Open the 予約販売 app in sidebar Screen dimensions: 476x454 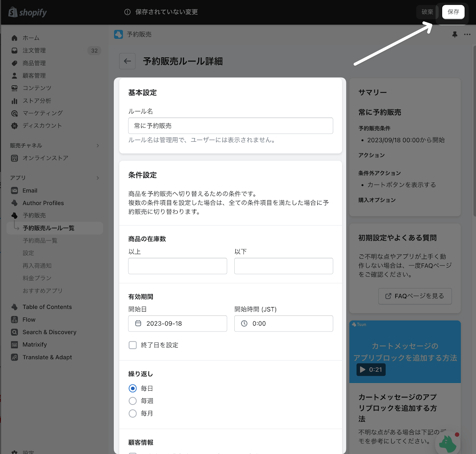(34, 215)
